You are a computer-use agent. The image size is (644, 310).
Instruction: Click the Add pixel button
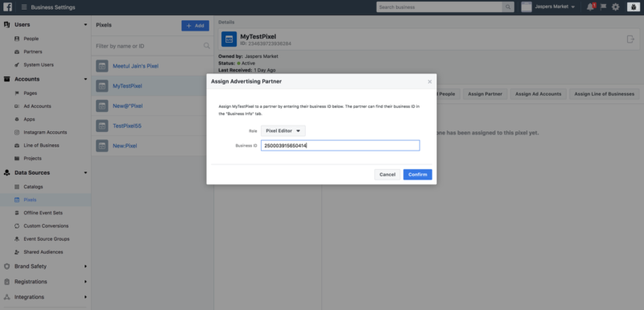pos(195,26)
